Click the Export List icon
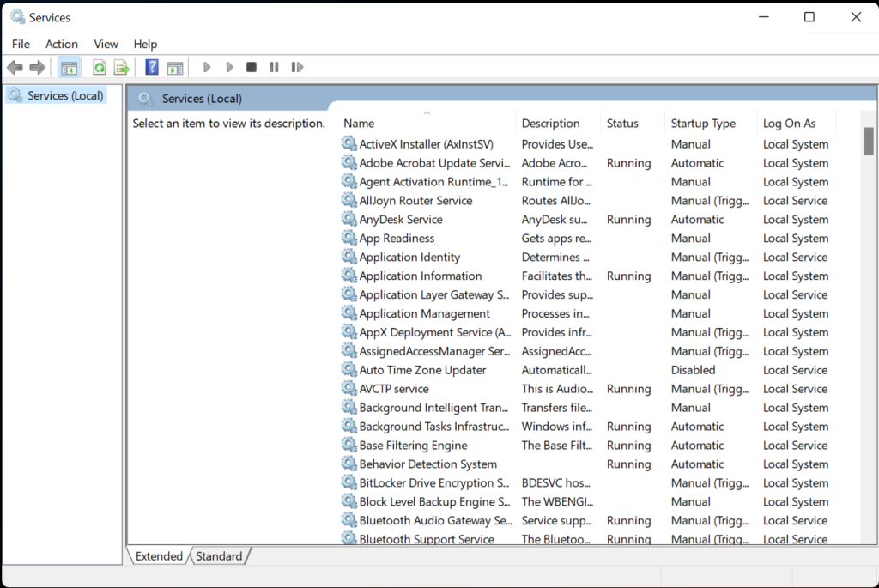The width and height of the screenshot is (879, 588). tap(122, 67)
